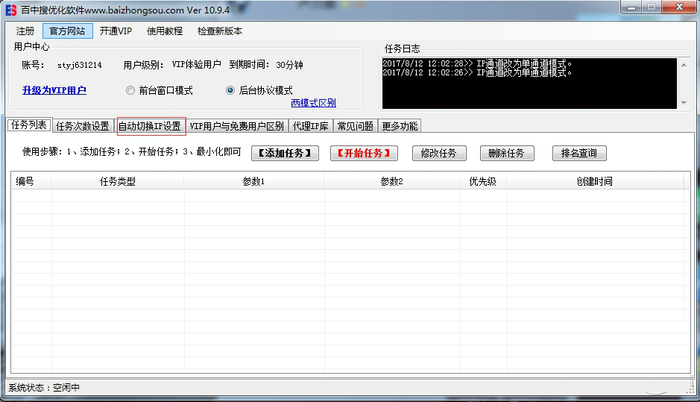This screenshot has height=402, width=700.
Task: Click the 排名查询 button
Action: (x=578, y=153)
